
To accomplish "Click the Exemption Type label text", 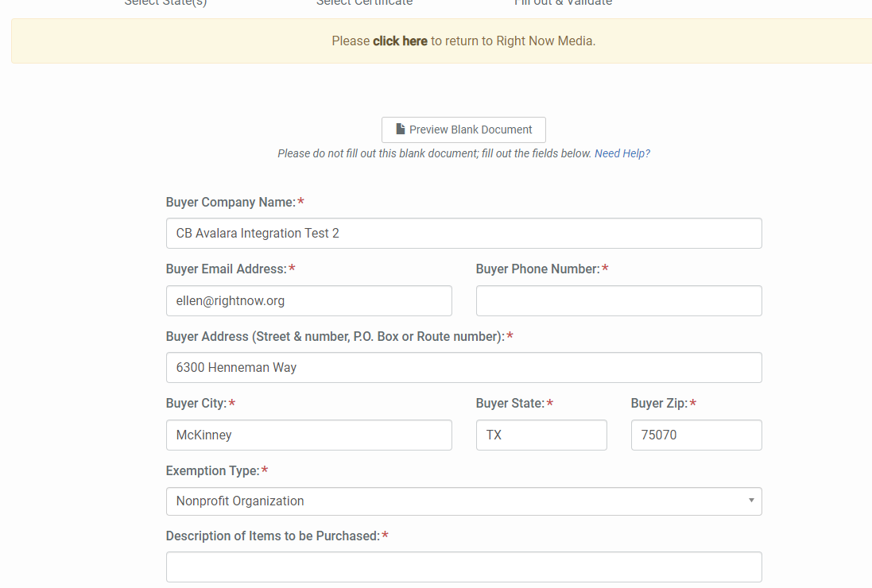I will click(212, 471).
